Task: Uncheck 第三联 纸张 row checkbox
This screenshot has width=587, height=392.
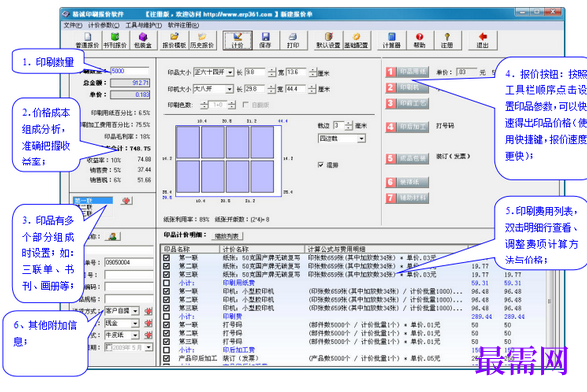Action: (166, 274)
